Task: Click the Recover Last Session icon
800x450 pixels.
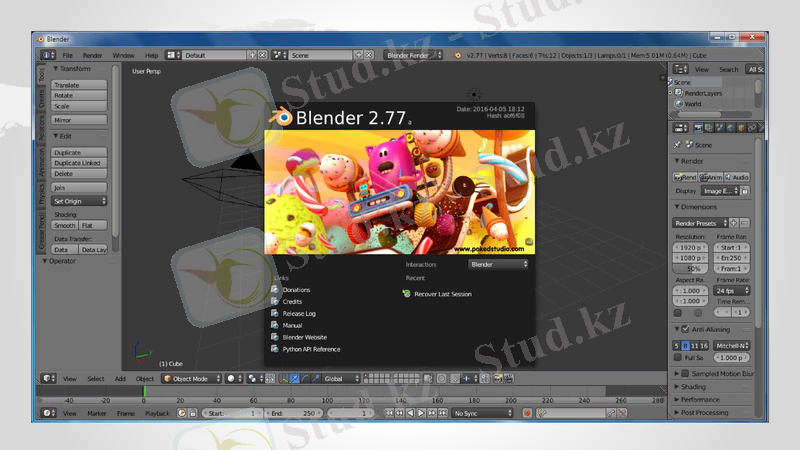Action: click(406, 294)
